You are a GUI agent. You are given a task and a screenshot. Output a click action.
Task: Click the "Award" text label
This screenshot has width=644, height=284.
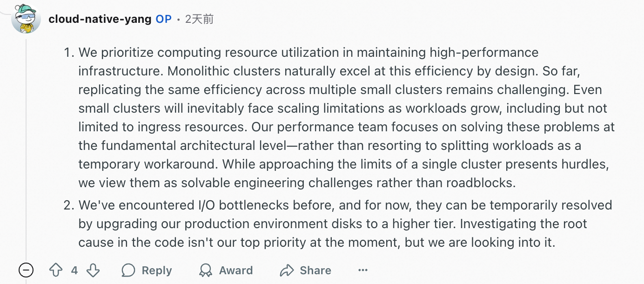[236, 270]
